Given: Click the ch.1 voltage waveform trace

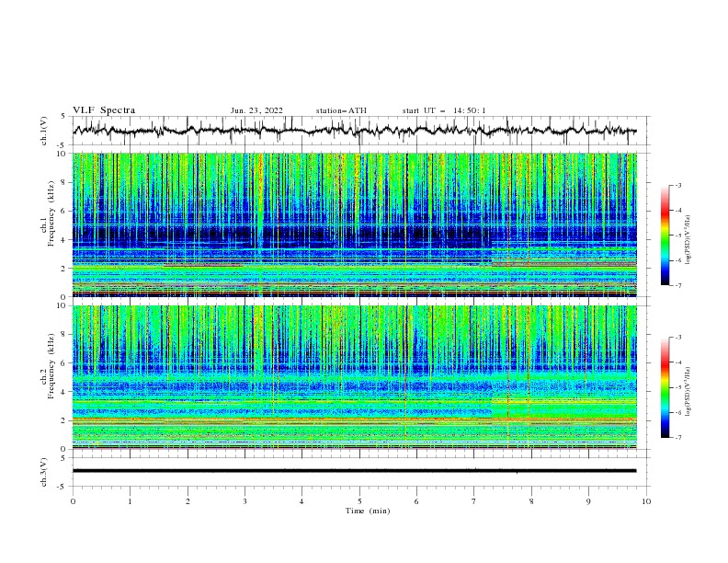Looking at the screenshot, I should tap(354, 131).
